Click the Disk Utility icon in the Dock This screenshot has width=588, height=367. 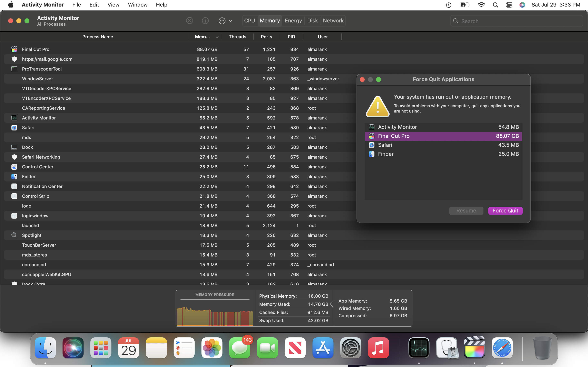coord(447,348)
